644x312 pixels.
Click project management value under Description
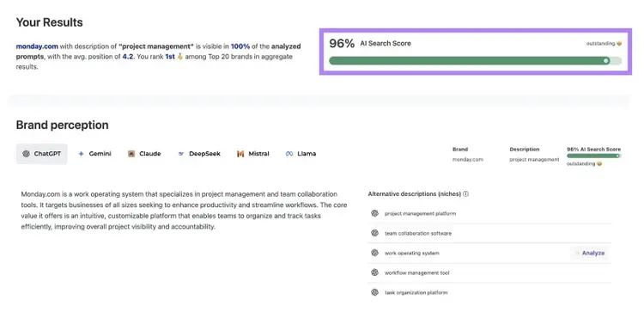[534, 160]
